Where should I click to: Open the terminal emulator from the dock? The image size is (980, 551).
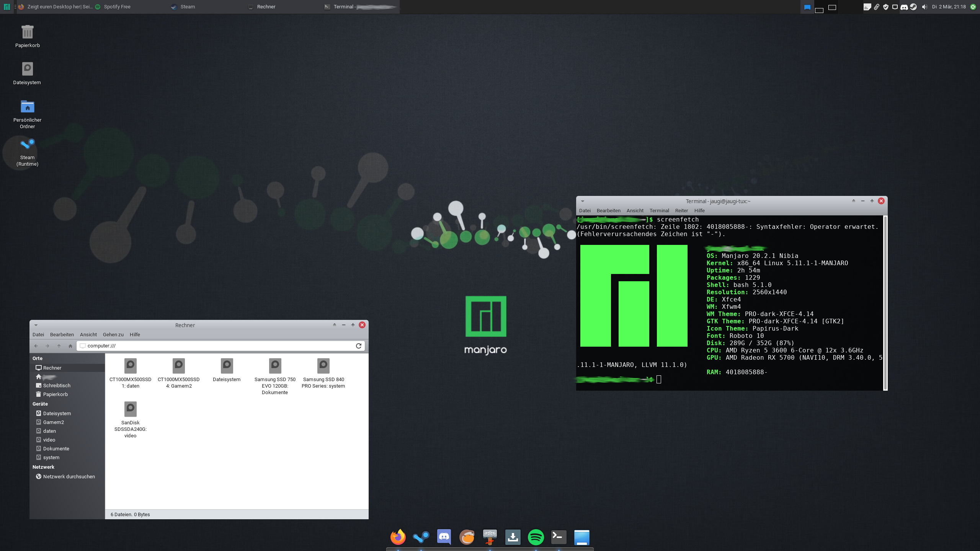pyautogui.click(x=559, y=537)
